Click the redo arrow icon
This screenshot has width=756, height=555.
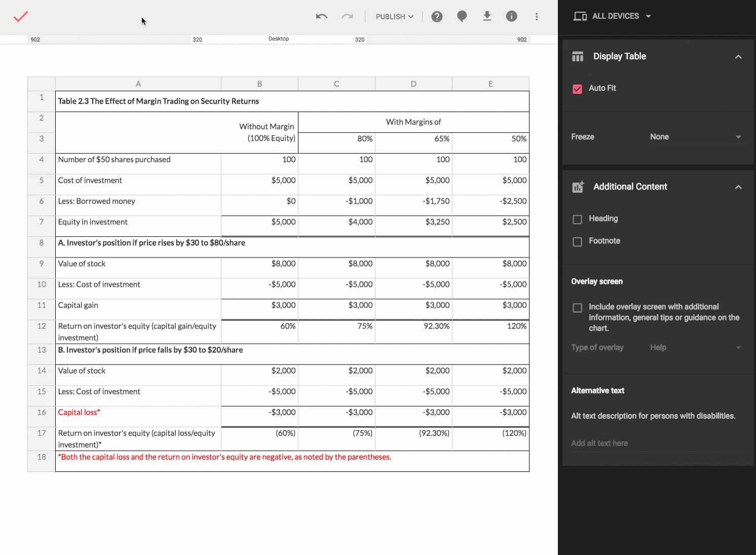click(x=347, y=16)
